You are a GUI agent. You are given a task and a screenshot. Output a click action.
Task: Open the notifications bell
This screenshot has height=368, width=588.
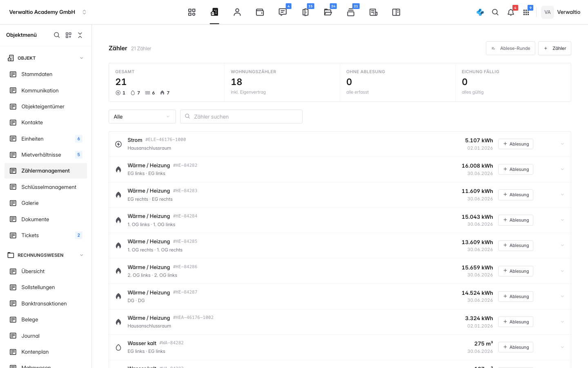point(511,12)
